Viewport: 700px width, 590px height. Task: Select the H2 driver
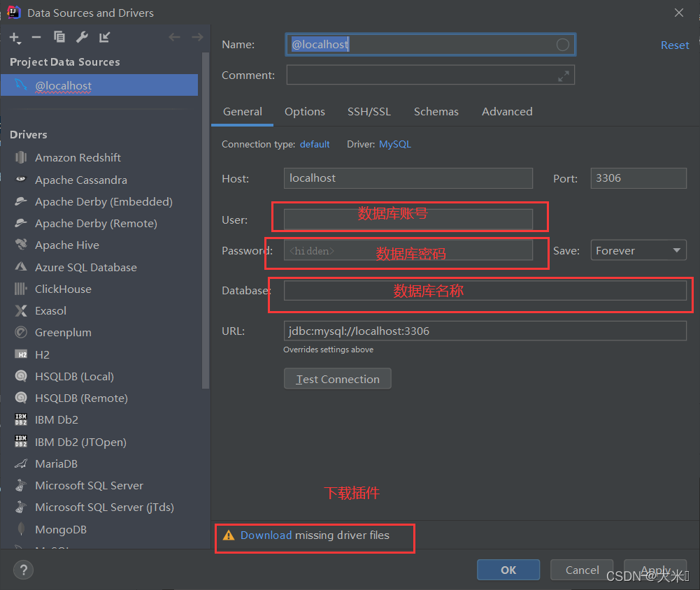pyautogui.click(x=42, y=355)
